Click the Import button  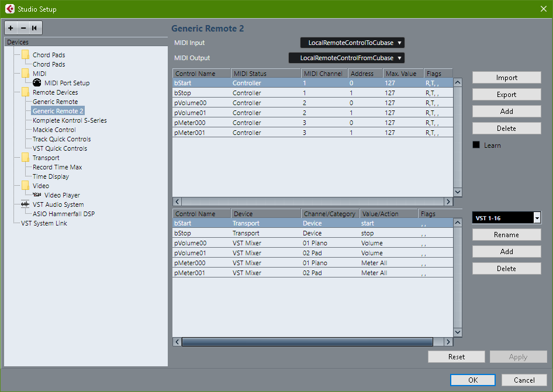coord(506,78)
